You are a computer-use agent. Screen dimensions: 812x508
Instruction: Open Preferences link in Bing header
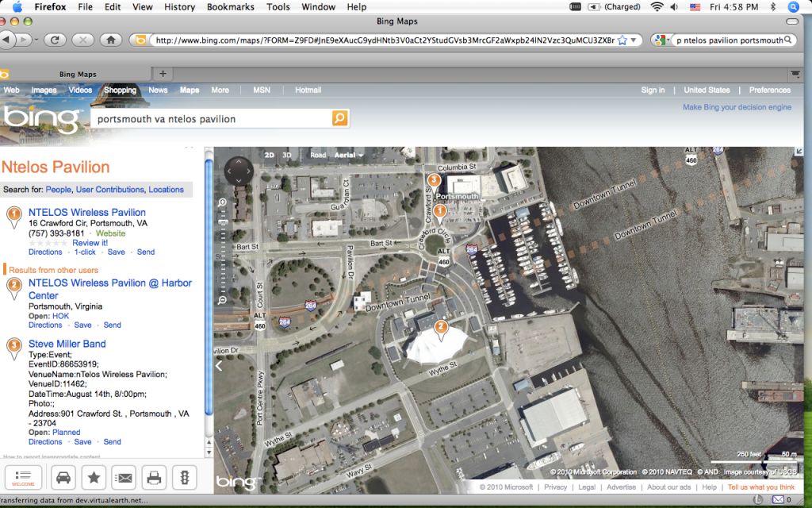[x=769, y=90]
